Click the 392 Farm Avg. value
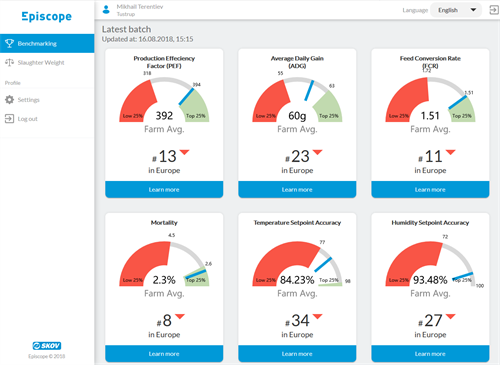The height and width of the screenshot is (365, 500). 164,116
